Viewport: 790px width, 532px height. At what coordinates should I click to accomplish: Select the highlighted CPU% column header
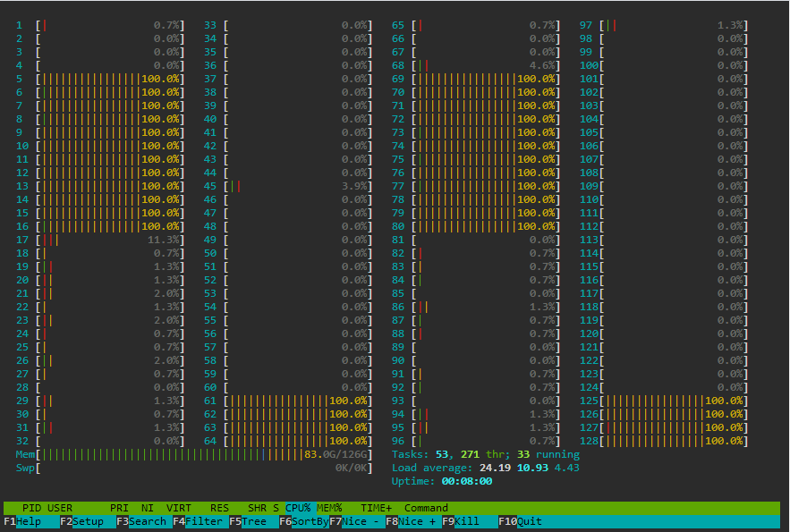[298, 508]
